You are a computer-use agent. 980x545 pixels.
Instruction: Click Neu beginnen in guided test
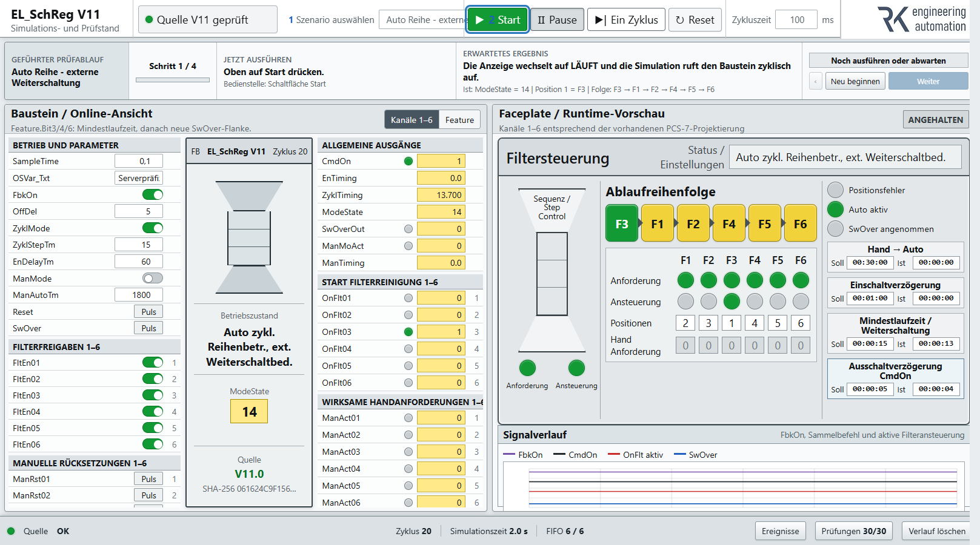(855, 81)
